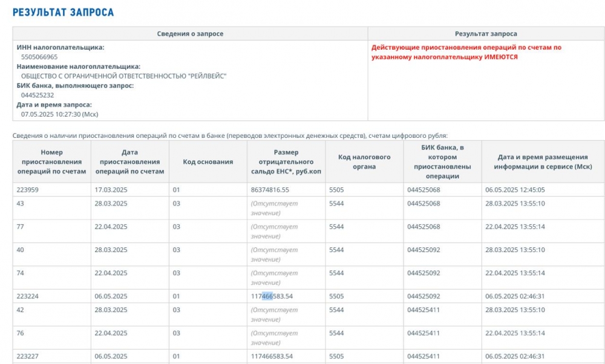The image size is (605, 364).
Task: Click the "РЕЗУЛЬТАТ ЗАПРОСА" page heading
Action: 63,12
